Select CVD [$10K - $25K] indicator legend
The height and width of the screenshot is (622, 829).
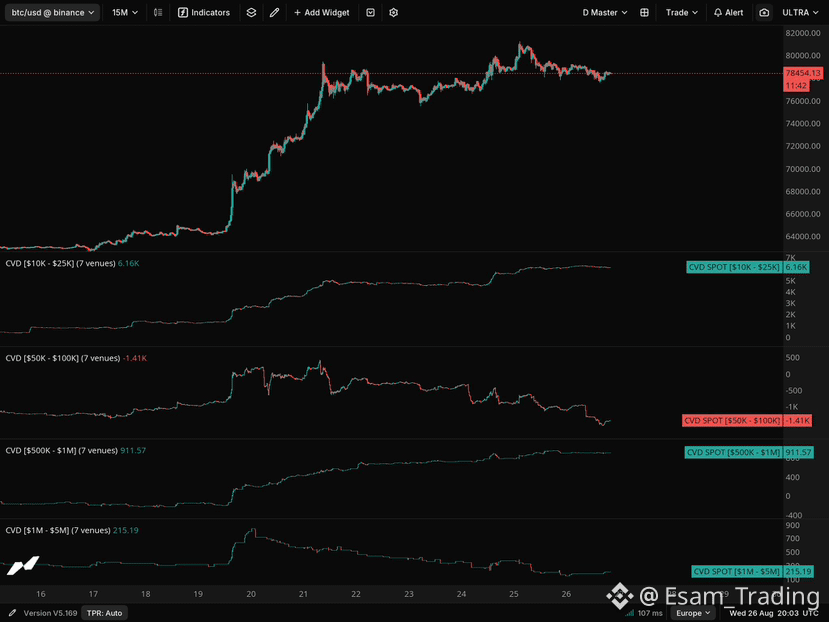coord(72,263)
